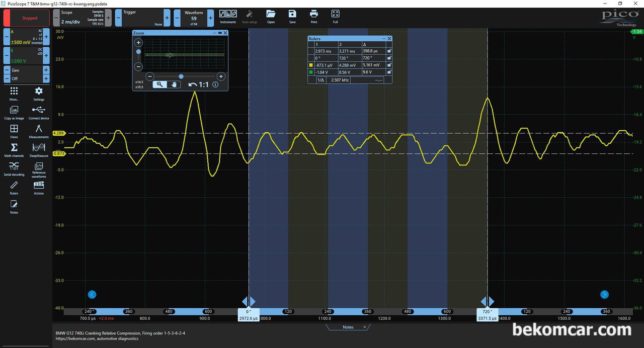Toggle lock on the time ruler row
This screenshot has height=348, width=644.
pyautogui.click(x=388, y=51)
